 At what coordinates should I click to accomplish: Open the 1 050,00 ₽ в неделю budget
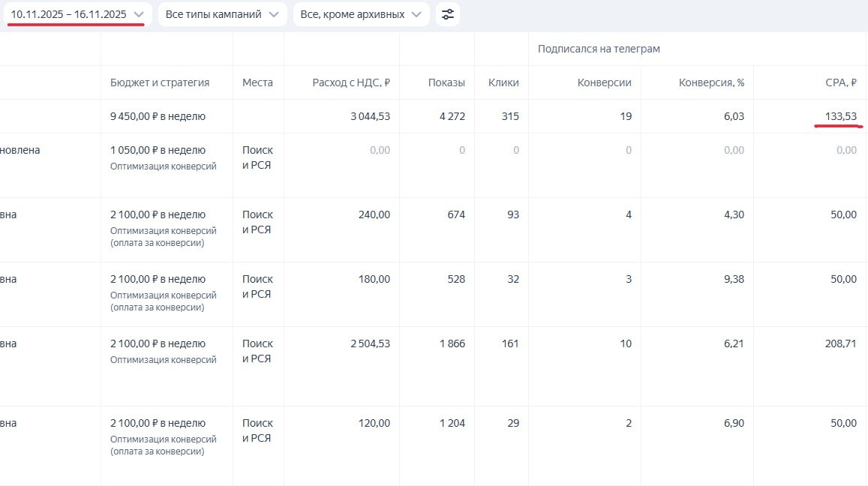click(x=158, y=150)
